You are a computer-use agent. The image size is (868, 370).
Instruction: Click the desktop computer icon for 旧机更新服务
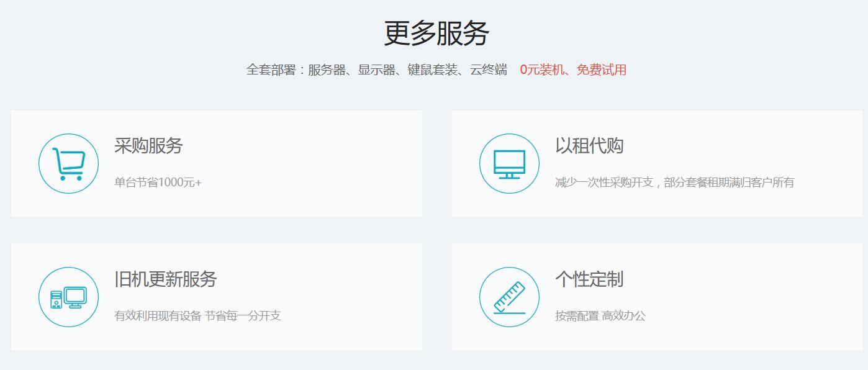pos(68,297)
